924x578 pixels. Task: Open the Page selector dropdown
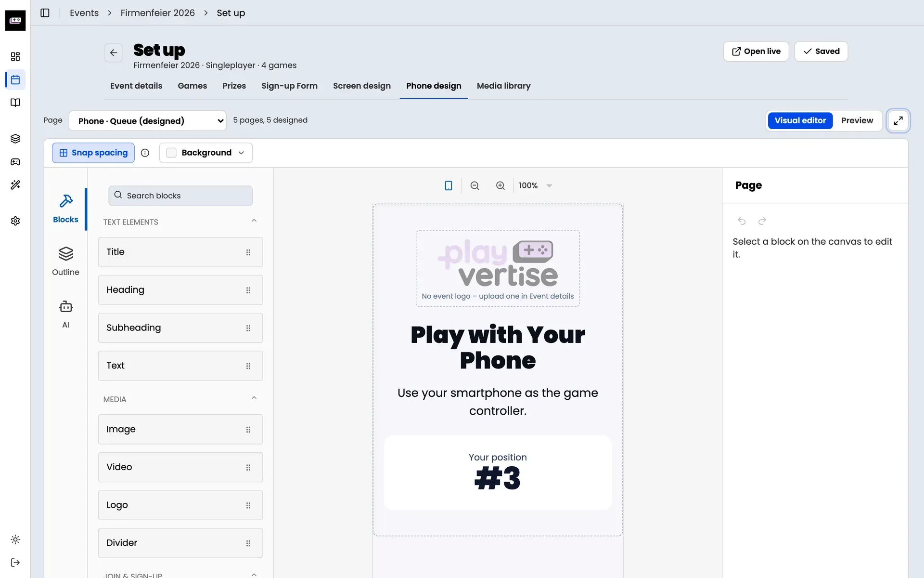pyautogui.click(x=148, y=121)
